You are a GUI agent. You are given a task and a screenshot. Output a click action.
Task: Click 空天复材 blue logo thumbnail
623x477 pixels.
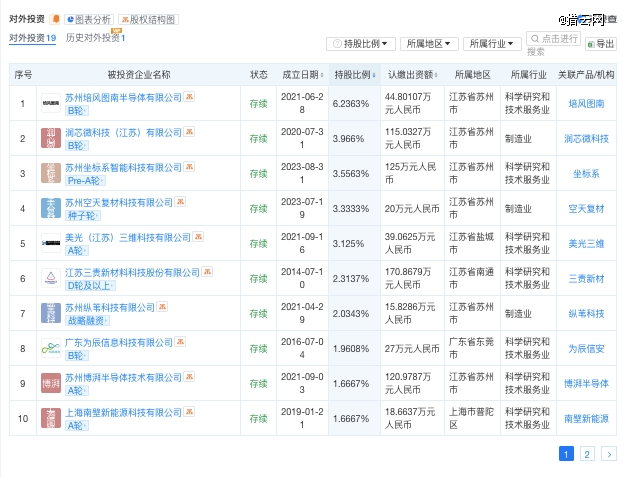[51, 209]
